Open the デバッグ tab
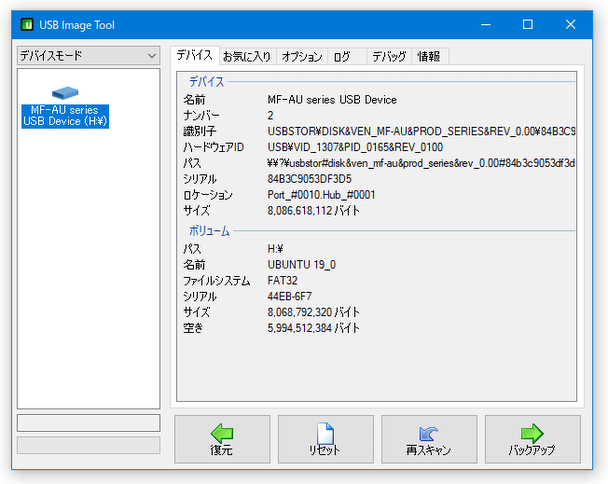 pyautogui.click(x=389, y=57)
